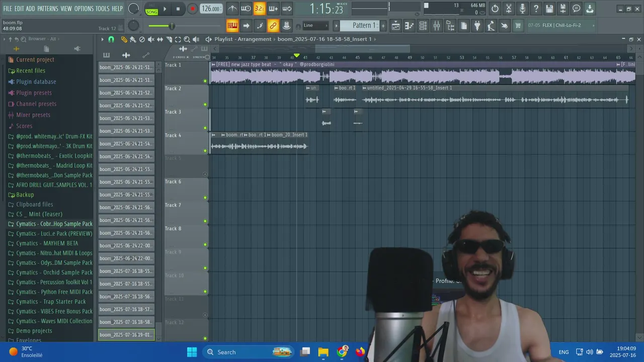Viewport: 644px width, 362px height.
Task: Switch the Song/Pat mode button
Action: click(x=151, y=9)
